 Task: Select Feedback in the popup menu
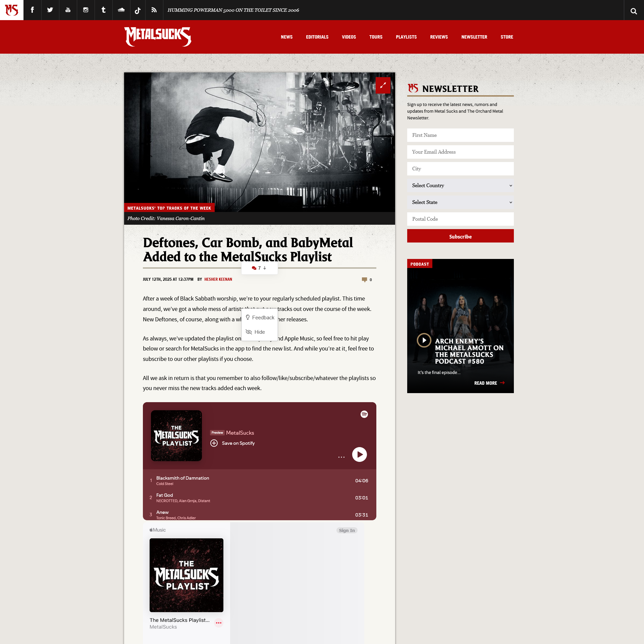click(260, 317)
